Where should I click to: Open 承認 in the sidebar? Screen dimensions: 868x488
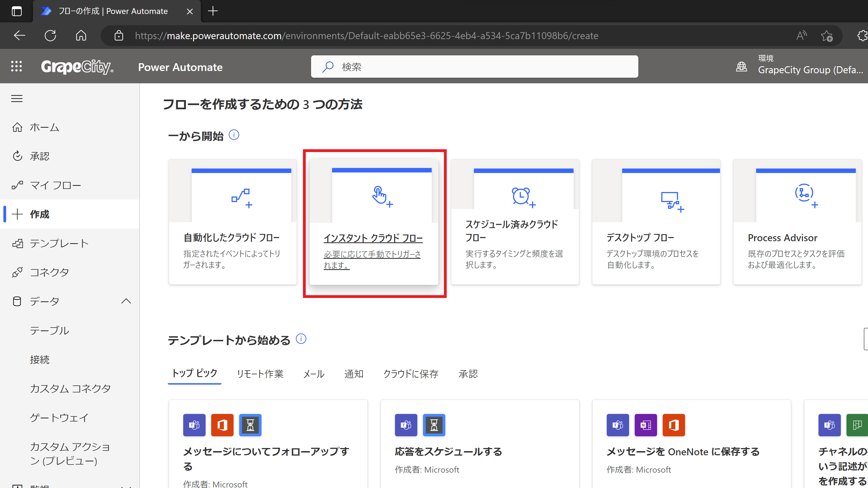(70, 156)
